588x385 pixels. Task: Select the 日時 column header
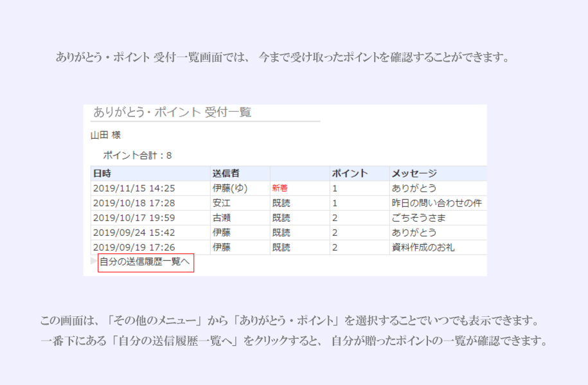(x=102, y=174)
